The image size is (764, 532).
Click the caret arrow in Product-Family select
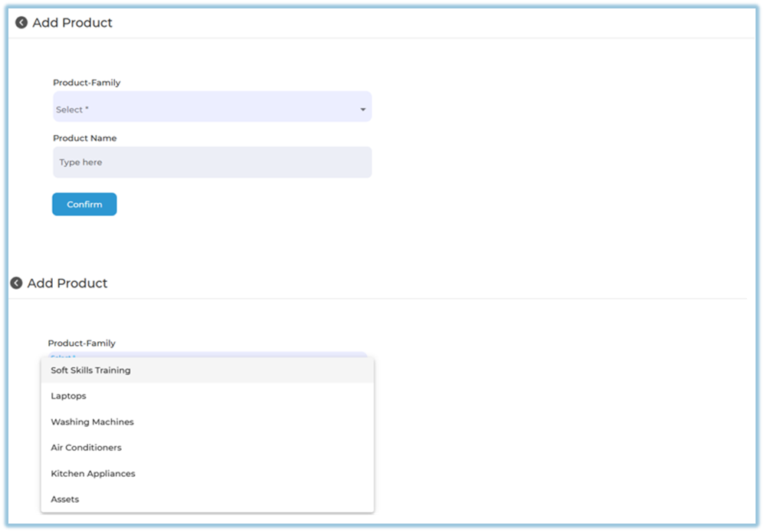(x=362, y=110)
